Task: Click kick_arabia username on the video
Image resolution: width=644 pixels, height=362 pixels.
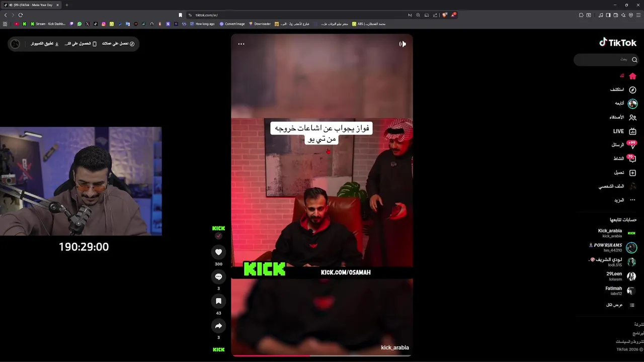Action: [x=395, y=347]
